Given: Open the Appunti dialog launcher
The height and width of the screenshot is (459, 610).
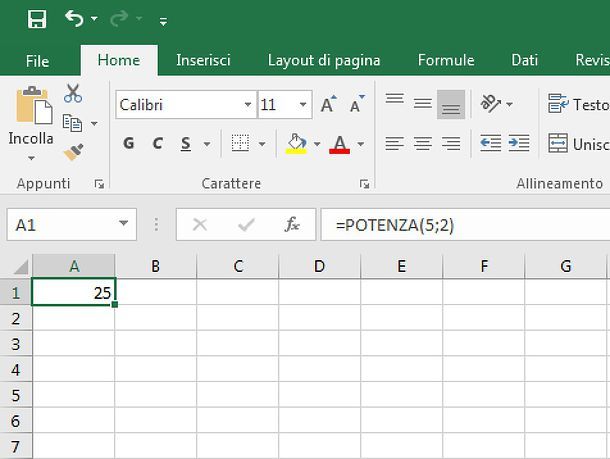Looking at the screenshot, I should click(99, 184).
